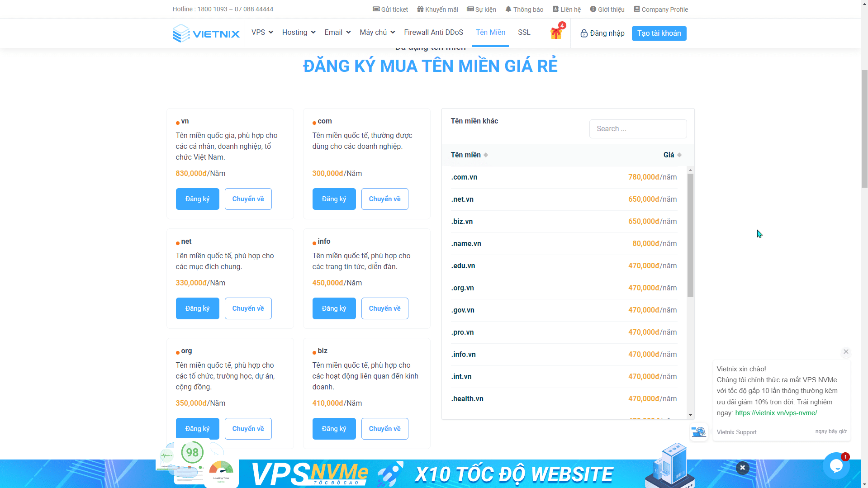The image size is (868, 488).
Task: Select the .com.vn row
Action: 564,177
